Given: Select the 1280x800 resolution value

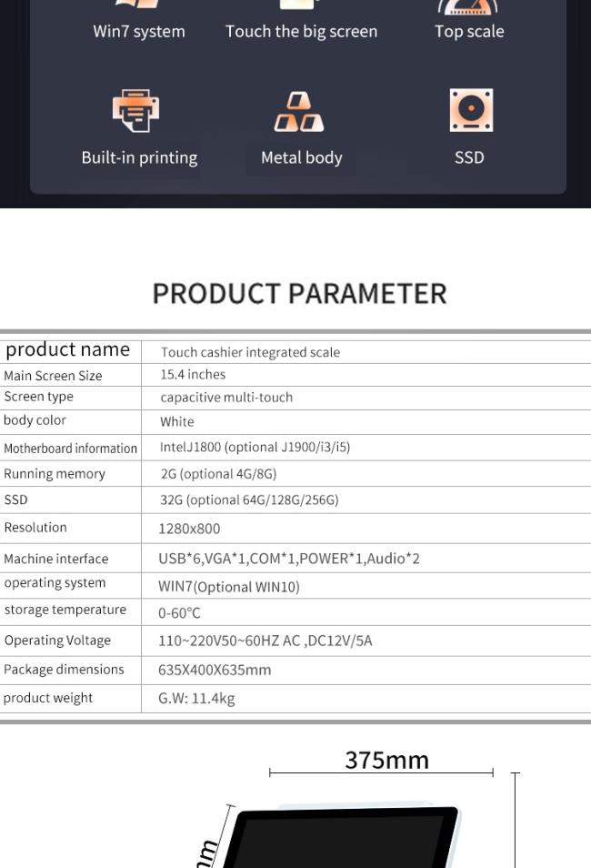Looking at the screenshot, I should [189, 529].
